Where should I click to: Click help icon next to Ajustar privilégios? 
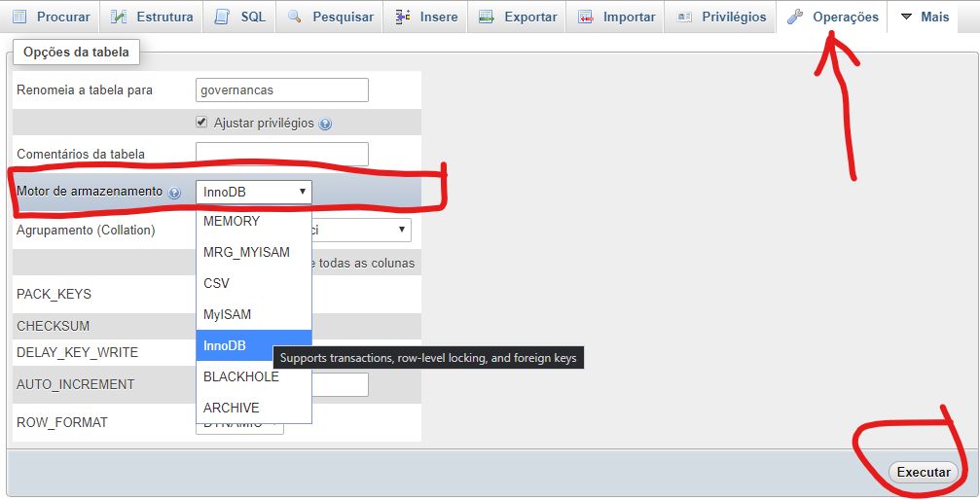(x=325, y=124)
